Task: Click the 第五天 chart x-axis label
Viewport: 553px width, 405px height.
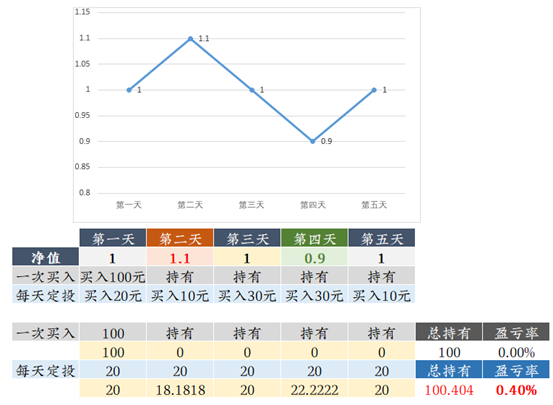Action: click(374, 205)
